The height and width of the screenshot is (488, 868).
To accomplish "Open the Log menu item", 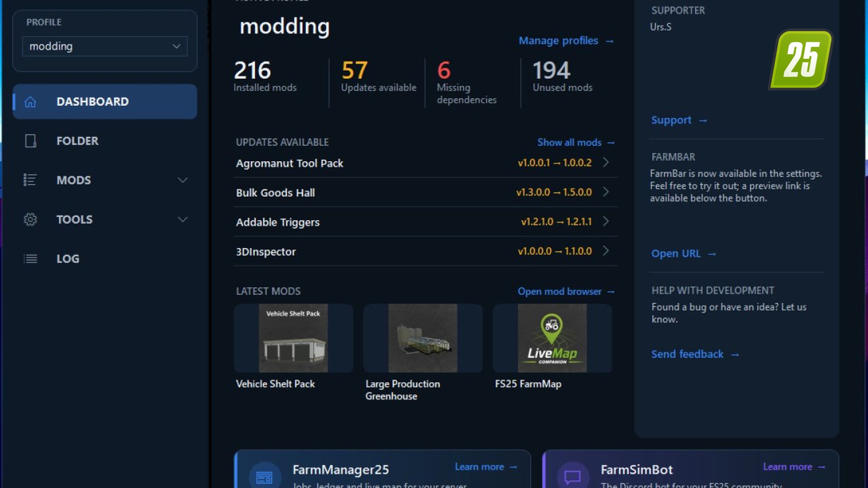I will point(105,259).
